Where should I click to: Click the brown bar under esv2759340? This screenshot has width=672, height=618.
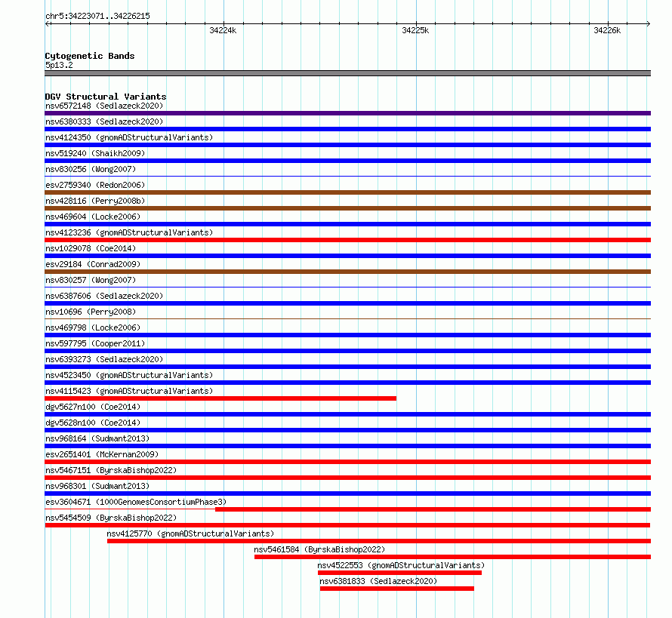(x=347, y=192)
